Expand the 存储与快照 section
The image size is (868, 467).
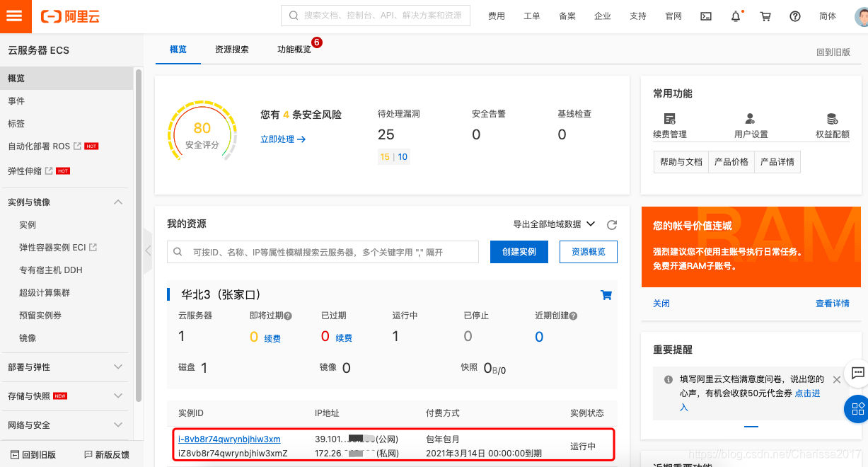(x=118, y=396)
